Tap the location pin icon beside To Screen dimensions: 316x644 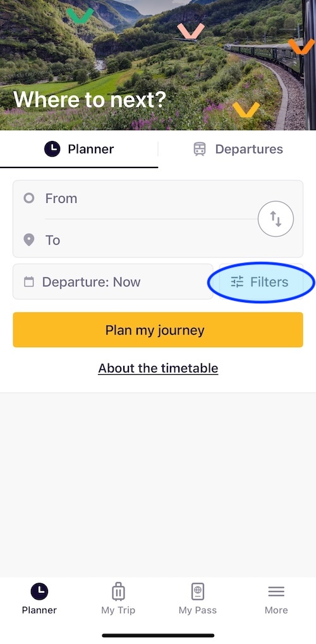(29, 240)
